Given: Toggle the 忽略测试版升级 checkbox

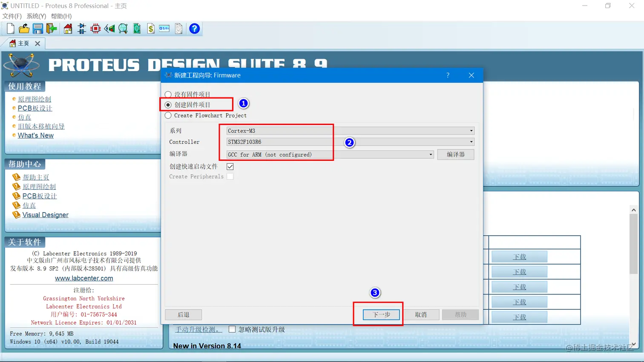Looking at the screenshot, I should tap(232, 329).
